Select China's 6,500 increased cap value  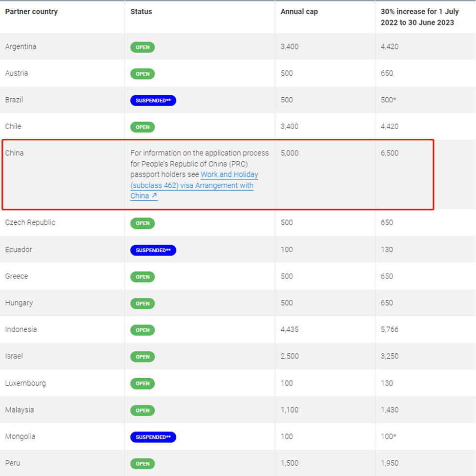point(390,153)
